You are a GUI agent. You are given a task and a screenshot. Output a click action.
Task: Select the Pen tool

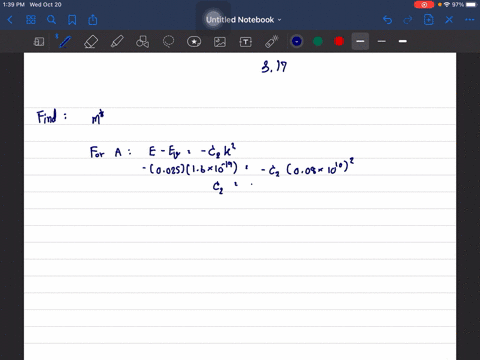click(65, 42)
